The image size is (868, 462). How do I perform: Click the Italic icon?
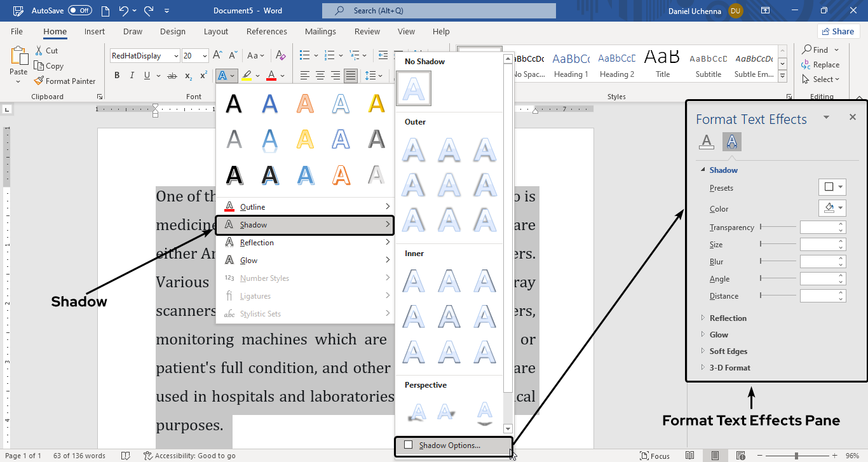click(x=132, y=76)
